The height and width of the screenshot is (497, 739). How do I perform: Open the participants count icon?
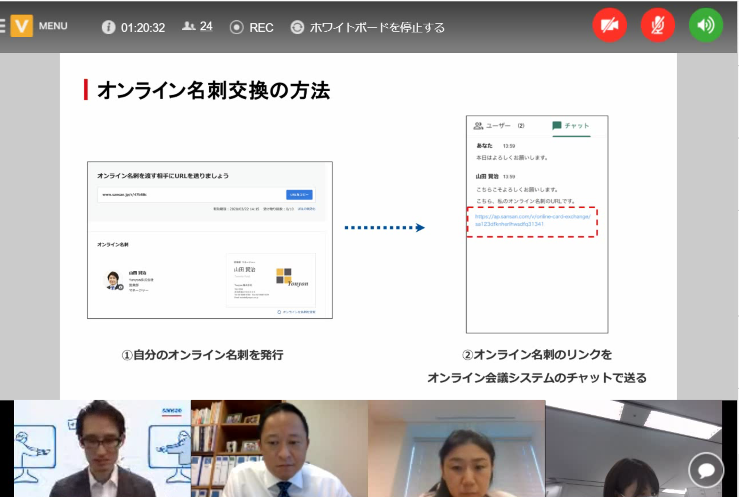(188, 27)
